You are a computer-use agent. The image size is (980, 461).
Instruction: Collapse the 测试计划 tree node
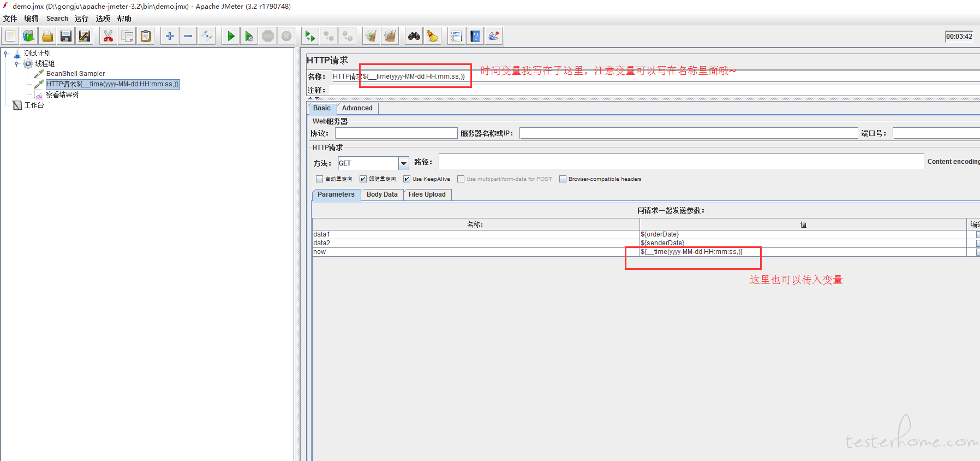[5, 54]
